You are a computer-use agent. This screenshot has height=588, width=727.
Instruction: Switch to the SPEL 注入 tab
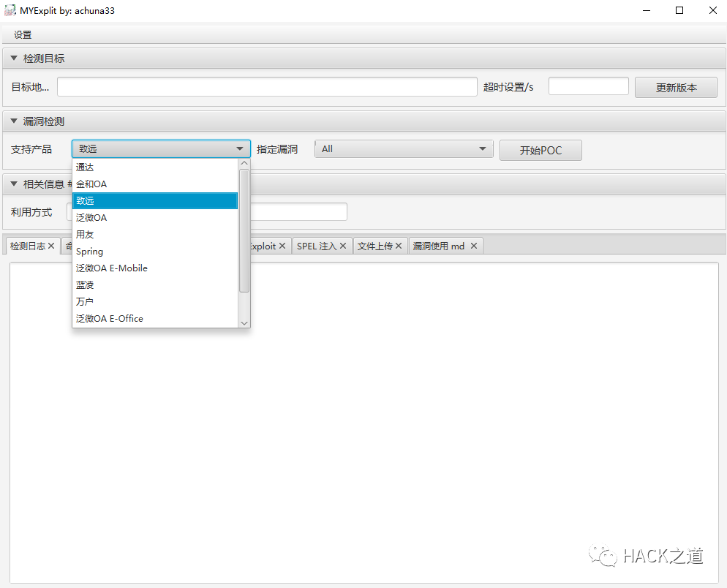click(x=317, y=246)
